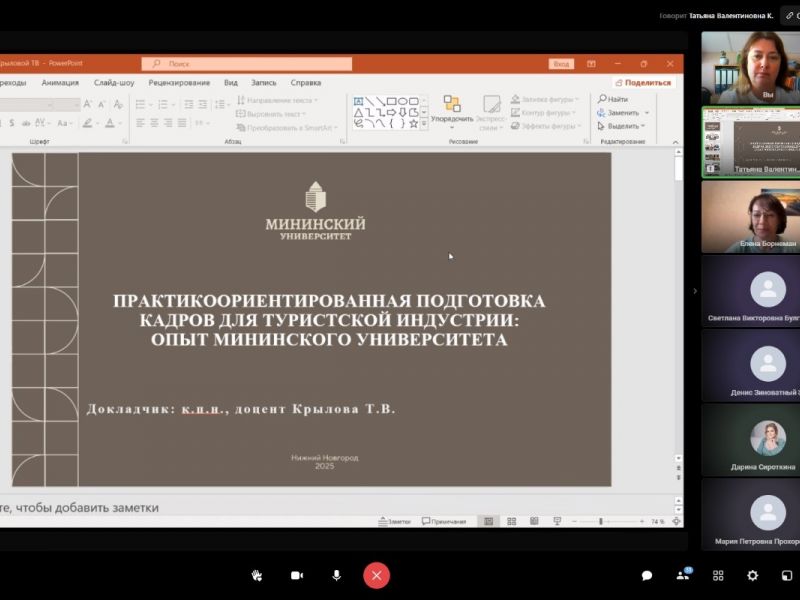Switch to the Рецензирование tab
The height and width of the screenshot is (600, 800).
coord(179,83)
